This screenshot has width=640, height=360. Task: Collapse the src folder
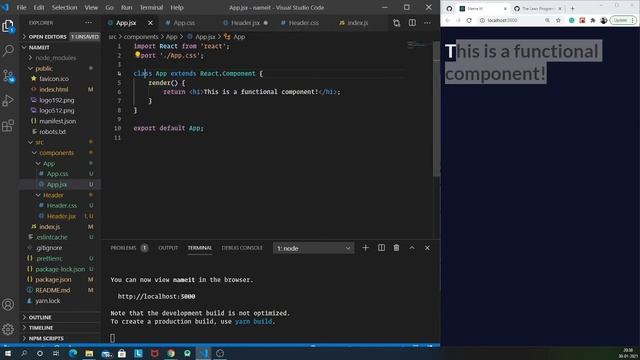click(x=60, y=142)
